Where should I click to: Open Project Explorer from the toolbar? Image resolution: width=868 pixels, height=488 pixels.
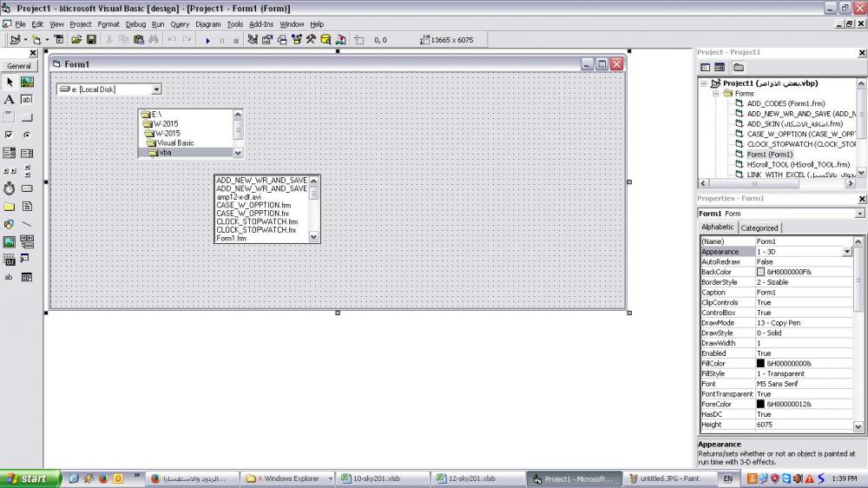point(253,40)
